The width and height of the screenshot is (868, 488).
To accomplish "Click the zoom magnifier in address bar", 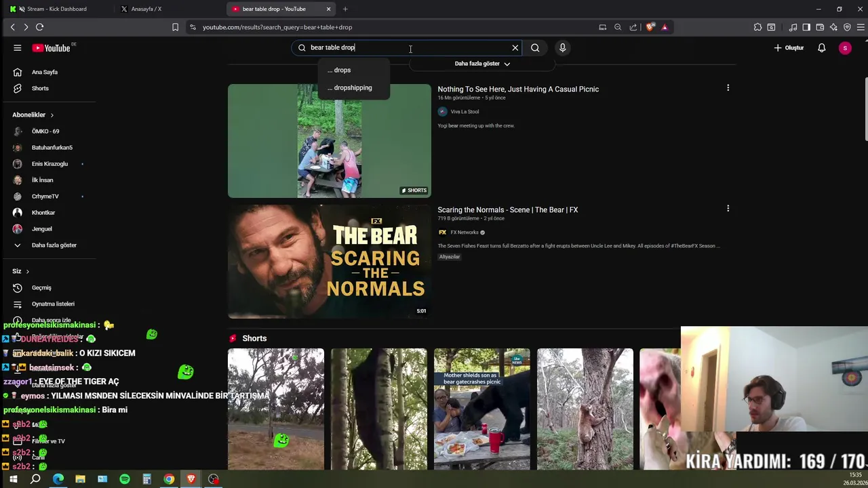I will click(618, 27).
